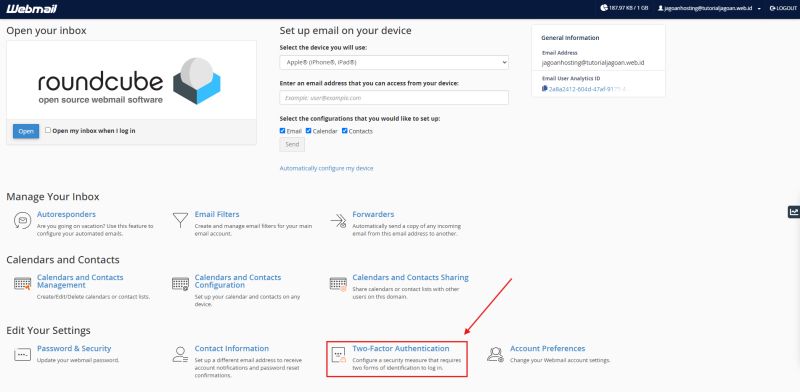Open the Forwarders link

373,214
